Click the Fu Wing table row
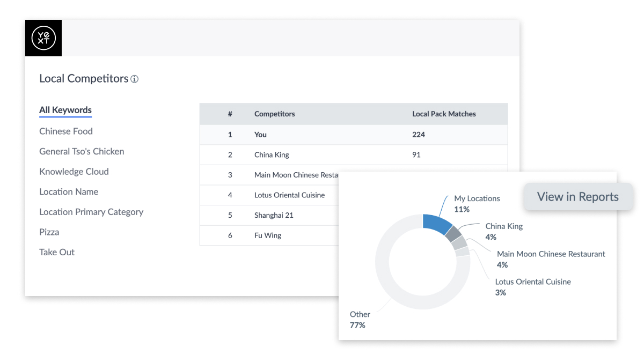Image resolution: width=644 pixels, height=362 pixels. coord(269,235)
